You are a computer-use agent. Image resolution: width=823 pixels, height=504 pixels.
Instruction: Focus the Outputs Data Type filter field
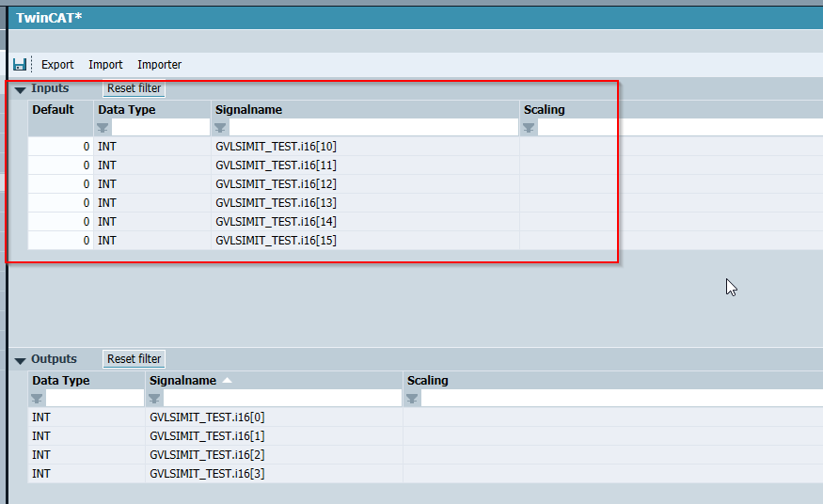95,398
